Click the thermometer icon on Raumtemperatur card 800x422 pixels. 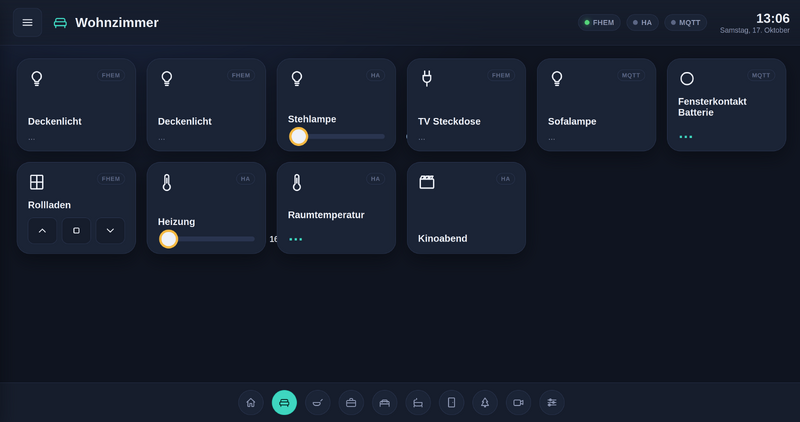[297, 182]
